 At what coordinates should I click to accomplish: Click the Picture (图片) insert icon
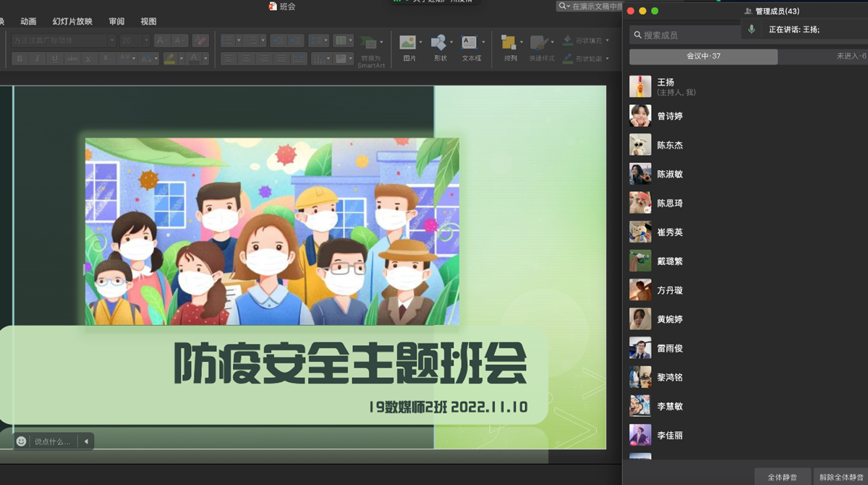point(409,43)
